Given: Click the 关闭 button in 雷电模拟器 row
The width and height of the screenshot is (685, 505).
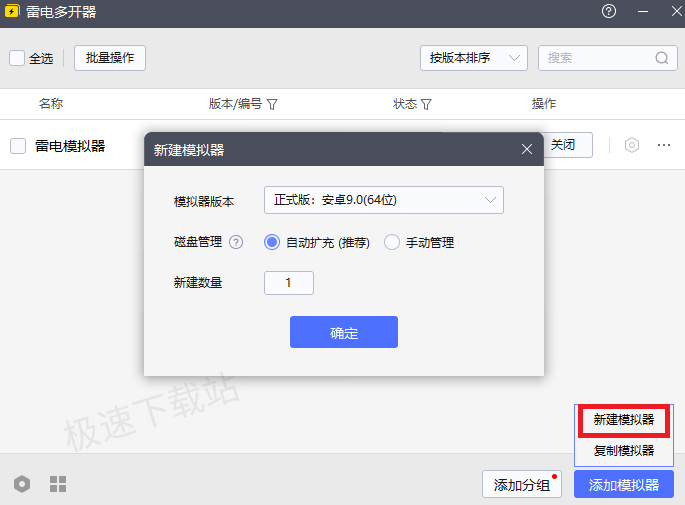Looking at the screenshot, I should pyautogui.click(x=567, y=145).
